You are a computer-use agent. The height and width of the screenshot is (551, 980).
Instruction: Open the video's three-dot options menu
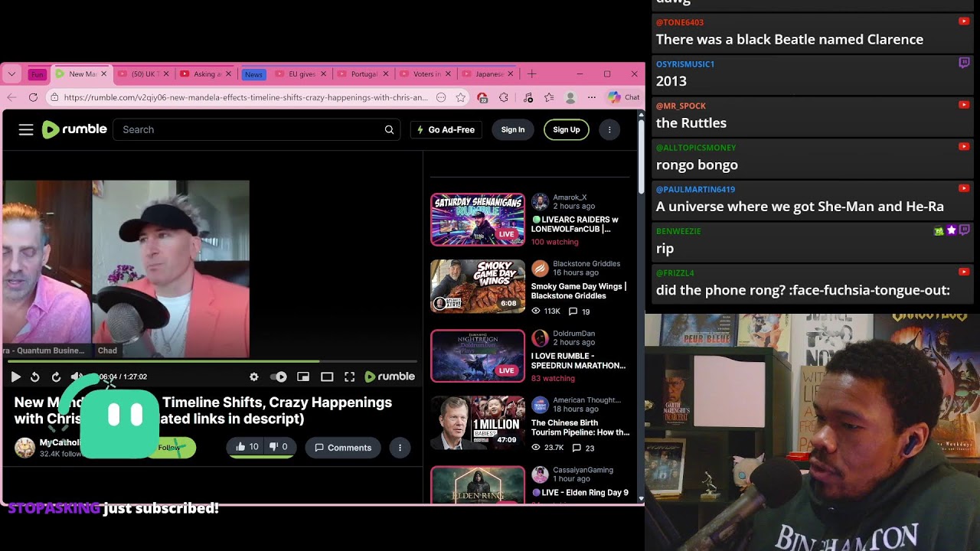[x=400, y=448]
